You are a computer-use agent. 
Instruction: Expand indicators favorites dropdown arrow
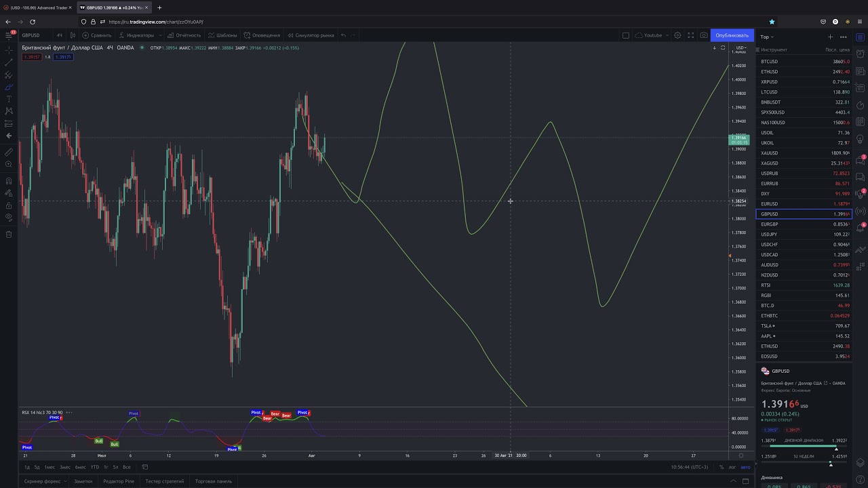160,35
